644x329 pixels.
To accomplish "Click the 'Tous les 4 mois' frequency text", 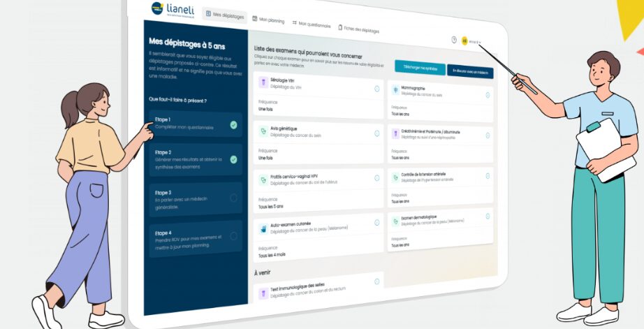I will click(272, 255).
